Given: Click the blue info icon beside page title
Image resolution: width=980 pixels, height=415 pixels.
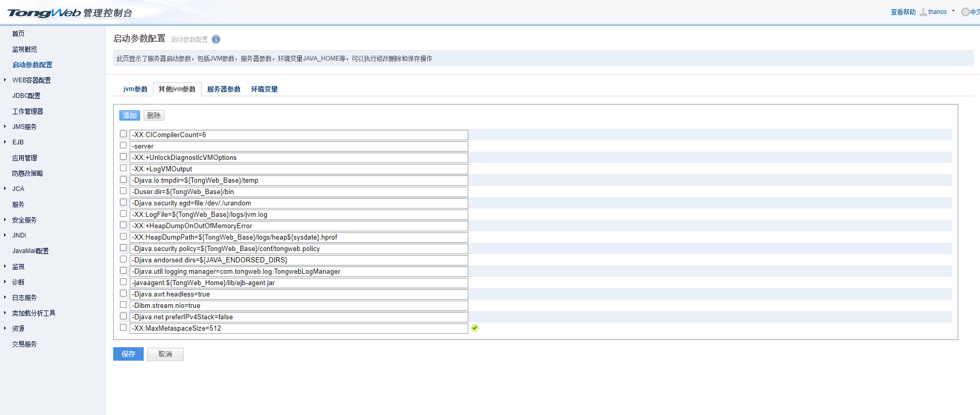Looking at the screenshot, I should pos(216,39).
